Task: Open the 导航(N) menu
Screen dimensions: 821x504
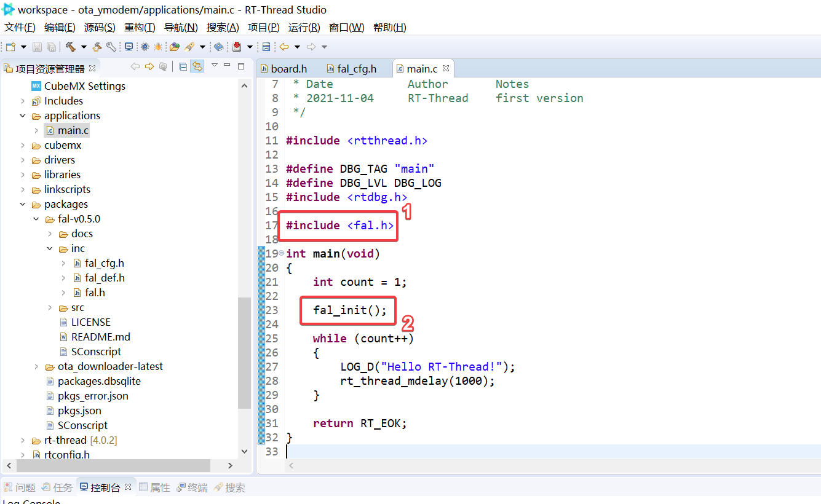Action: click(x=181, y=28)
